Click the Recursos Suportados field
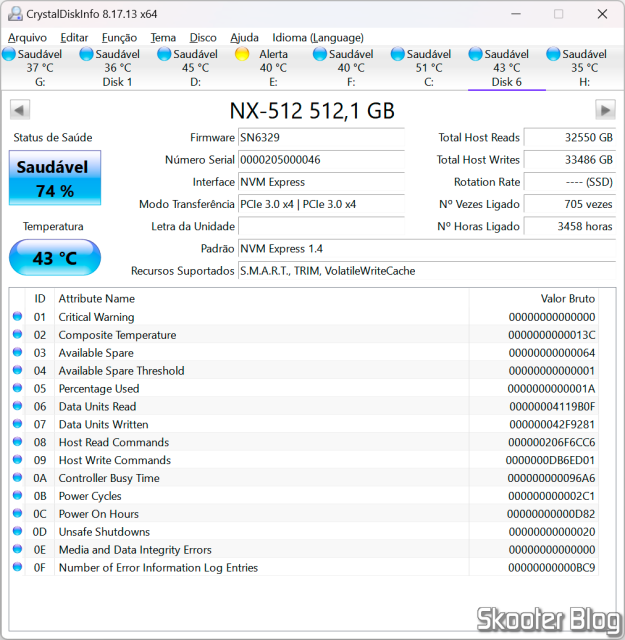625x640 pixels. click(x=427, y=271)
